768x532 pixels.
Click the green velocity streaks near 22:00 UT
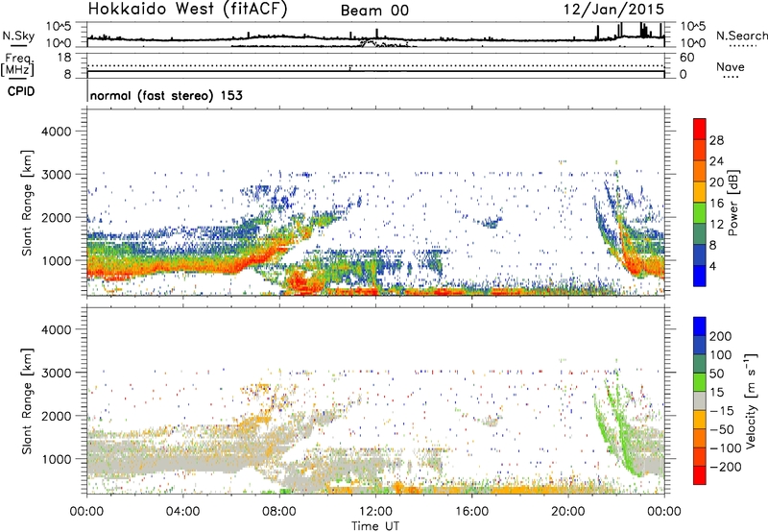618,423
